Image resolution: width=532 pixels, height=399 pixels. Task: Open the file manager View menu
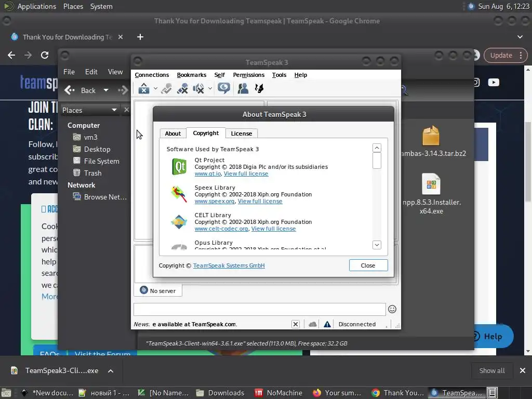coord(115,72)
